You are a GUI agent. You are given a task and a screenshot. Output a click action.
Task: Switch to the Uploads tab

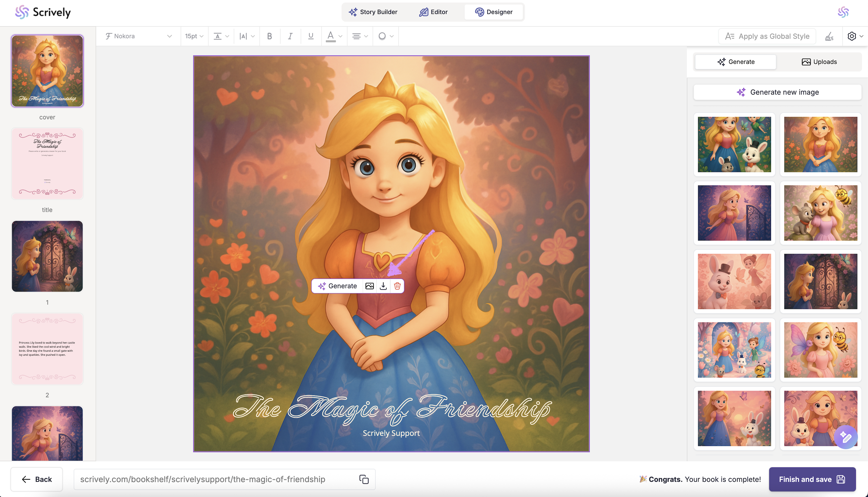pyautogui.click(x=819, y=62)
